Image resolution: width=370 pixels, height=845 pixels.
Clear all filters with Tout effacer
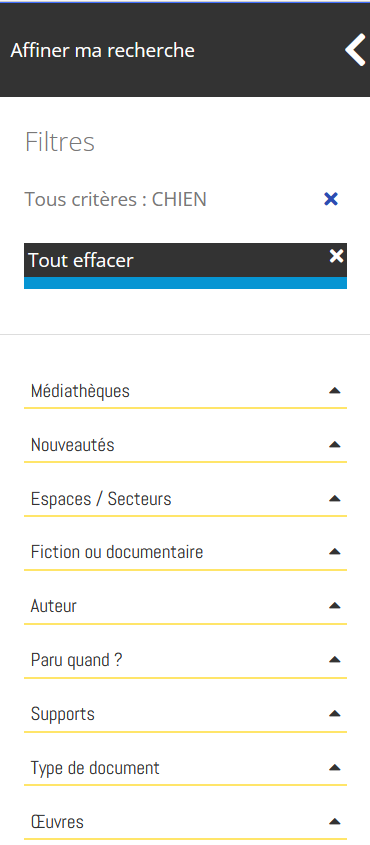pyautogui.click(x=185, y=266)
